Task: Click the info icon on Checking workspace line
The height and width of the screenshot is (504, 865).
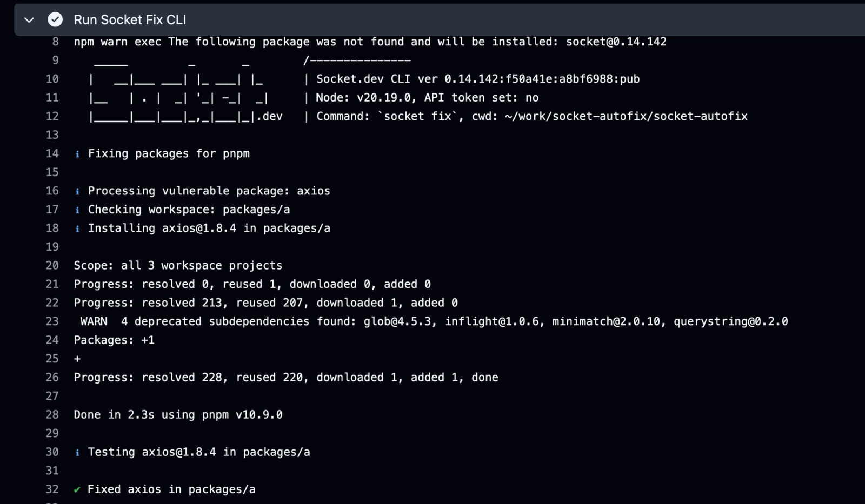Action: pos(77,210)
